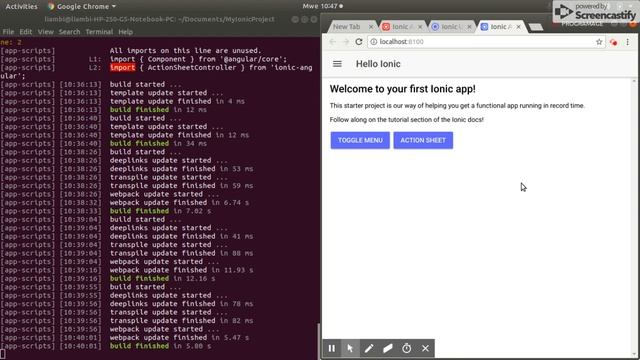The width and height of the screenshot is (640, 360).
Task: Open the terminal File menu
Action: [x=8, y=32]
